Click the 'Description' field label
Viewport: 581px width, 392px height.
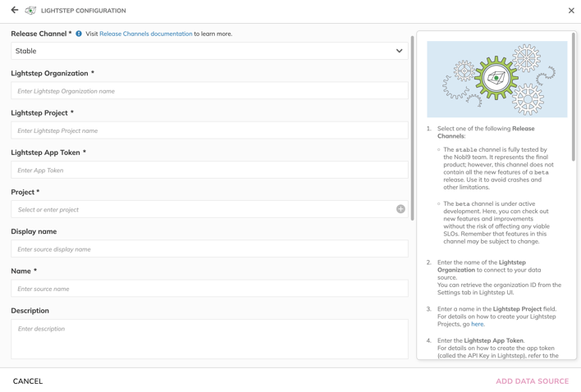pyautogui.click(x=30, y=311)
